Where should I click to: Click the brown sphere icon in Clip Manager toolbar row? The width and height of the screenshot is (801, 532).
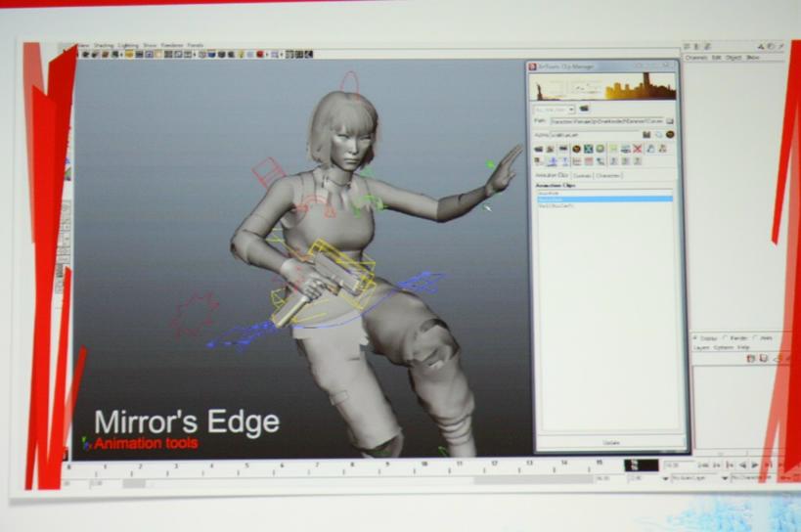(x=576, y=149)
